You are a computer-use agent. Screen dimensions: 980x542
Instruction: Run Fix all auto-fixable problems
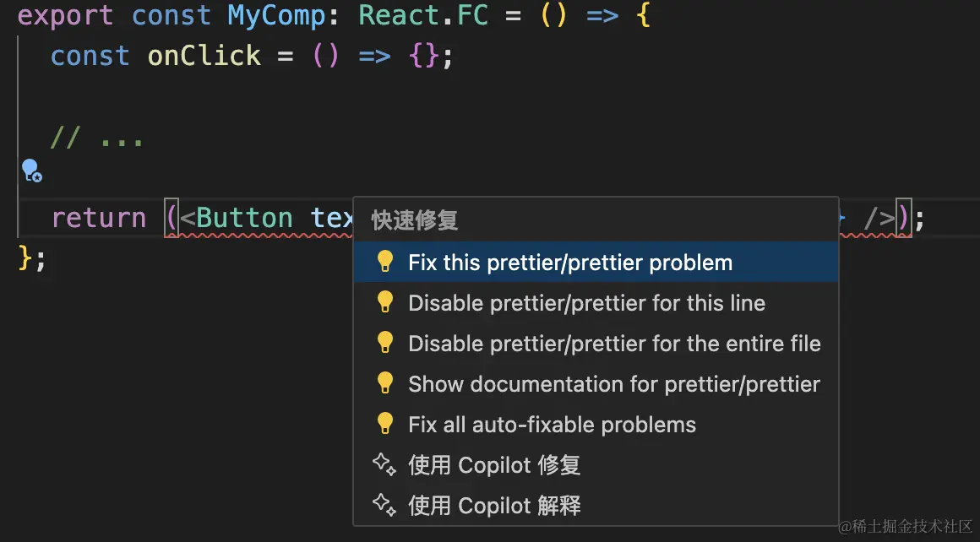[552, 424]
